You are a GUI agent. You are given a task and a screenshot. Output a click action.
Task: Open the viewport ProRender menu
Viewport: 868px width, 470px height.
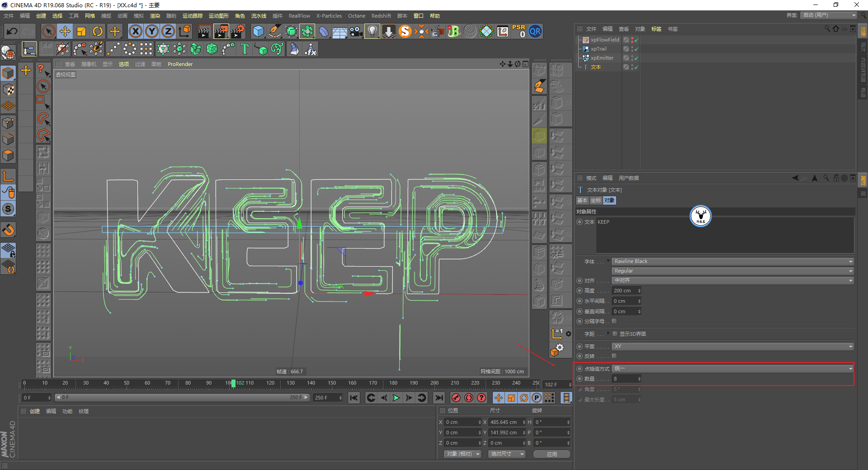180,64
